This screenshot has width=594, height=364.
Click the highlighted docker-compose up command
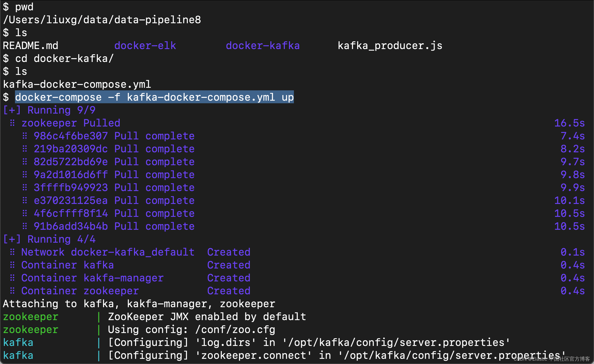click(154, 97)
